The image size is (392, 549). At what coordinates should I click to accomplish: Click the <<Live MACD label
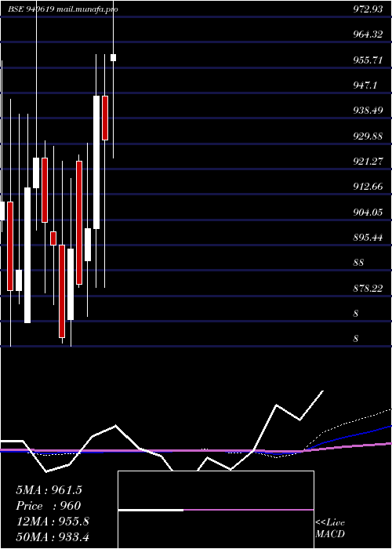(330, 529)
